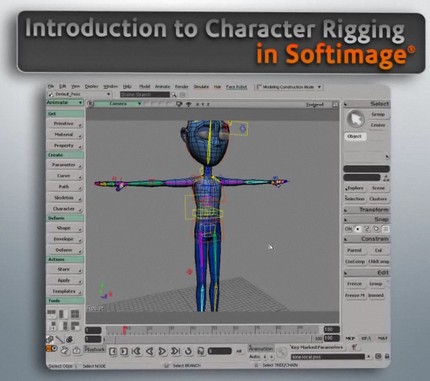The height and width of the screenshot is (381, 430).
Task: Collapse the Edit panel header
Action: (366, 273)
